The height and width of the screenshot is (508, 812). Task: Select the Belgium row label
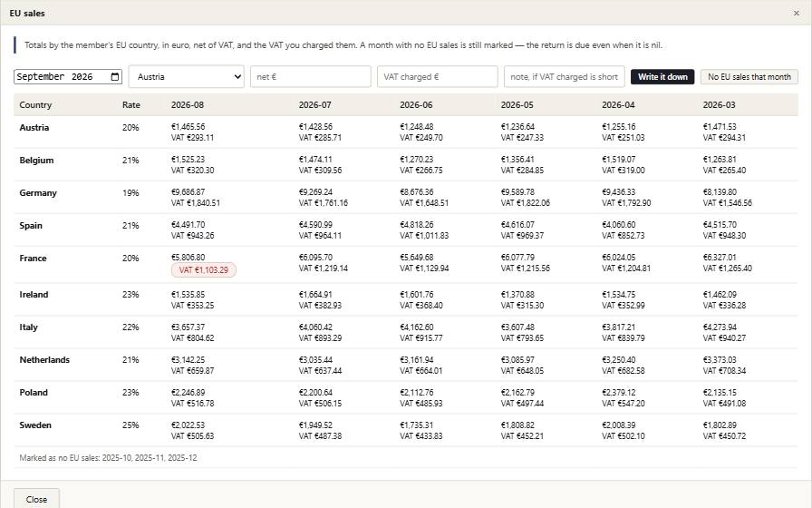click(x=36, y=161)
